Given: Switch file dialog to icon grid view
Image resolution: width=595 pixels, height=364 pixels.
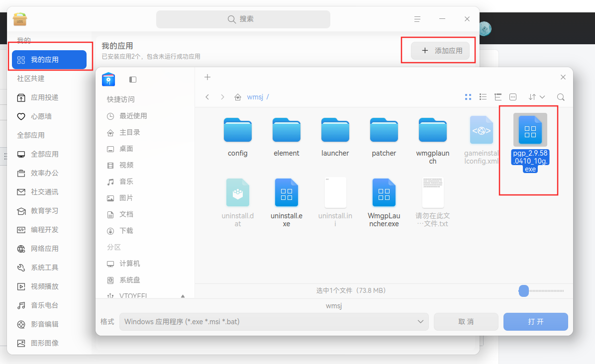Looking at the screenshot, I should point(468,97).
